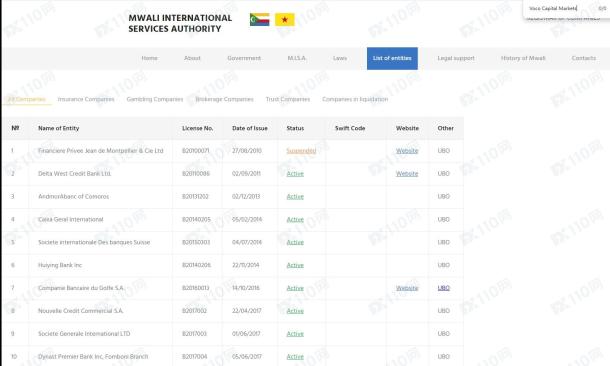Select the Nouvelle Credit Commercial S.A. name
The width and height of the screenshot is (610, 366).
click(x=81, y=311)
